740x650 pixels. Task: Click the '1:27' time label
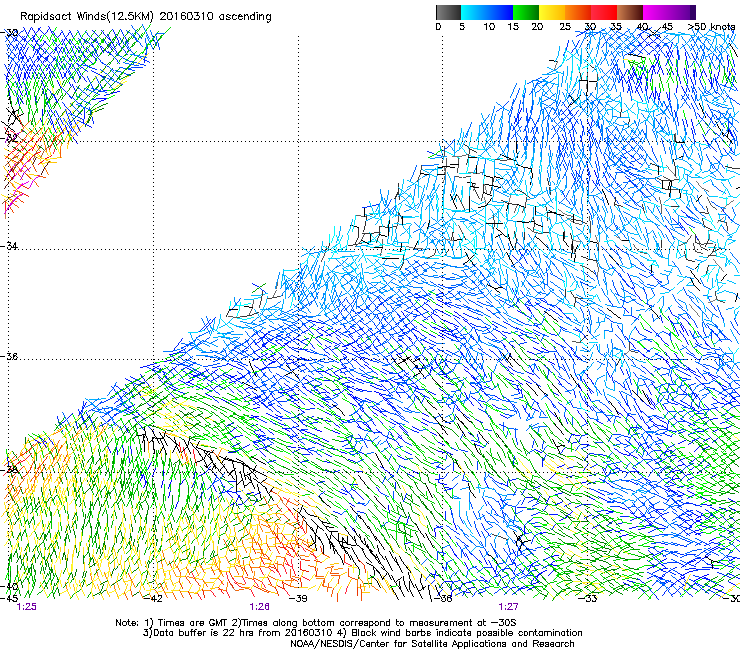(508, 607)
